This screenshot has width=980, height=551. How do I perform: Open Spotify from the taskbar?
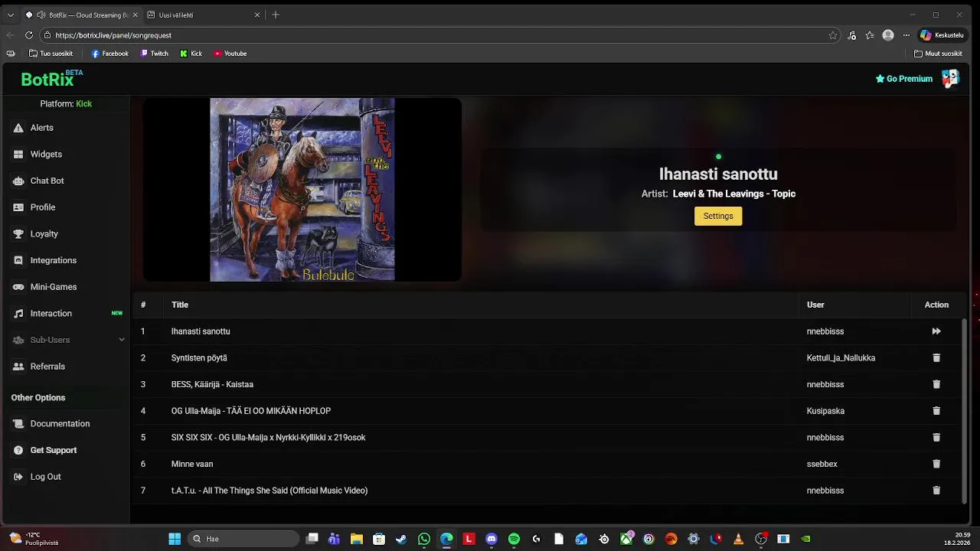514,539
